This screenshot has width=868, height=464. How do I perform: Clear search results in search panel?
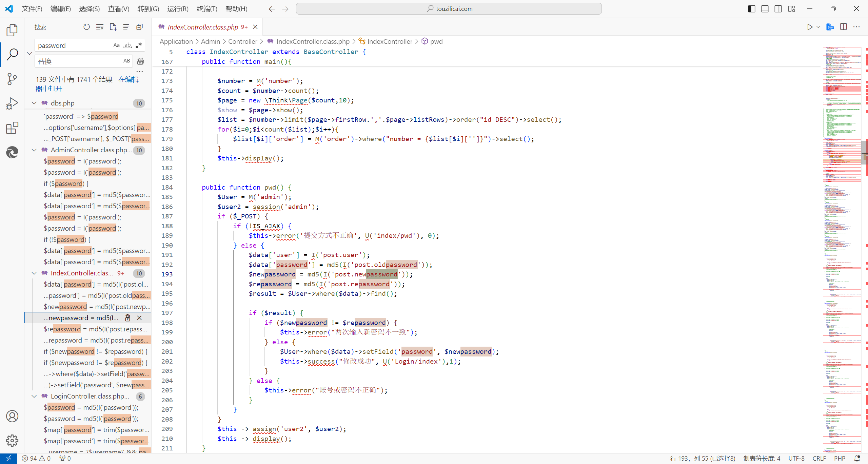[x=100, y=27]
